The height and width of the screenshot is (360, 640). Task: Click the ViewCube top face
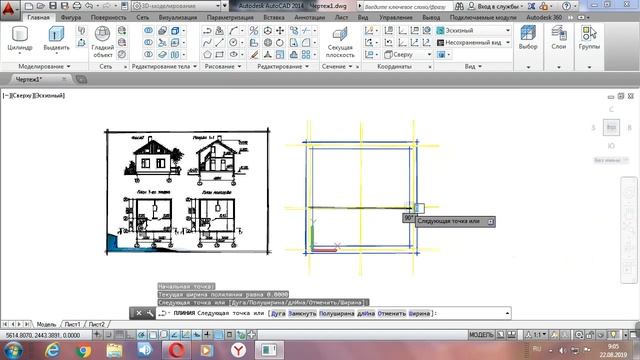pyautogui.click(x=611, y=127)
